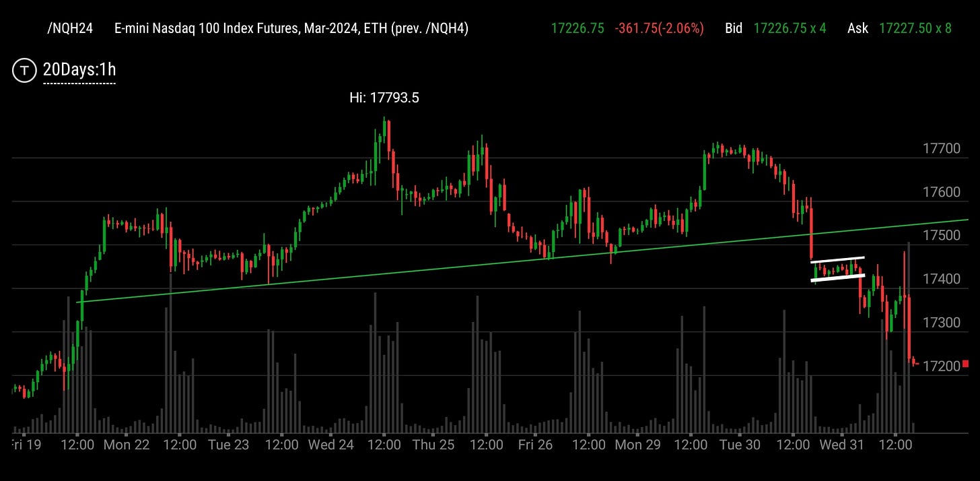Click the 17200 price axis label
This screenshot has width=980, height=481.
pos(942,366)
